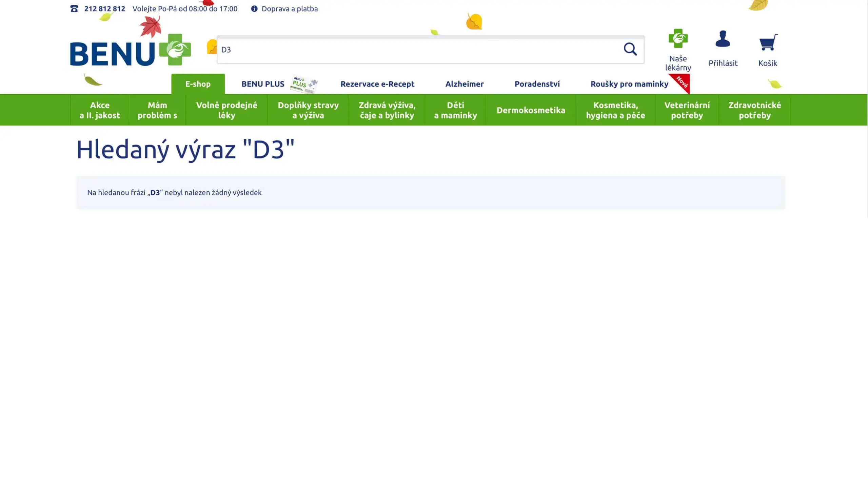Open the shopping cart Košík icon
This screenshot has width=868, height=482.
768,42
